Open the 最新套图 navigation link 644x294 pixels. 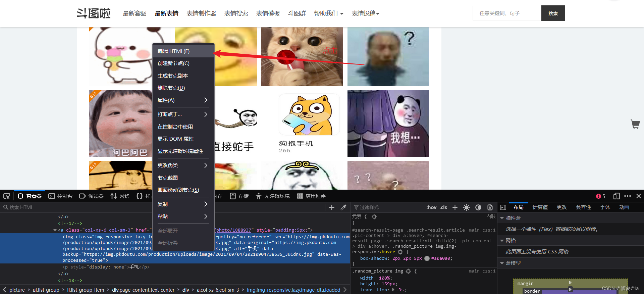[135, 13]
